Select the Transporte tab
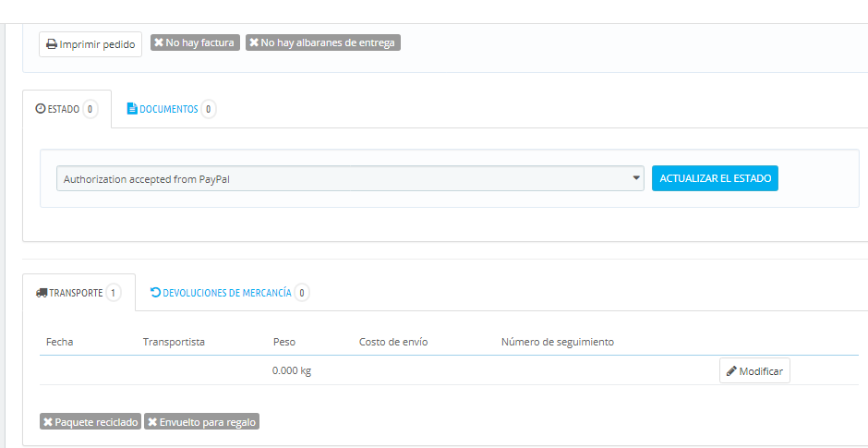This screenshot has width=868, height=448. pos(78,293)
